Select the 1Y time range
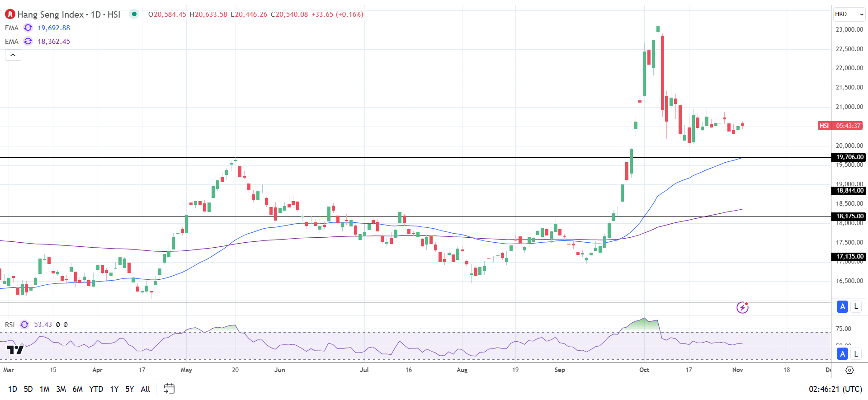868x400 pixels. click(x=114, y=389)
